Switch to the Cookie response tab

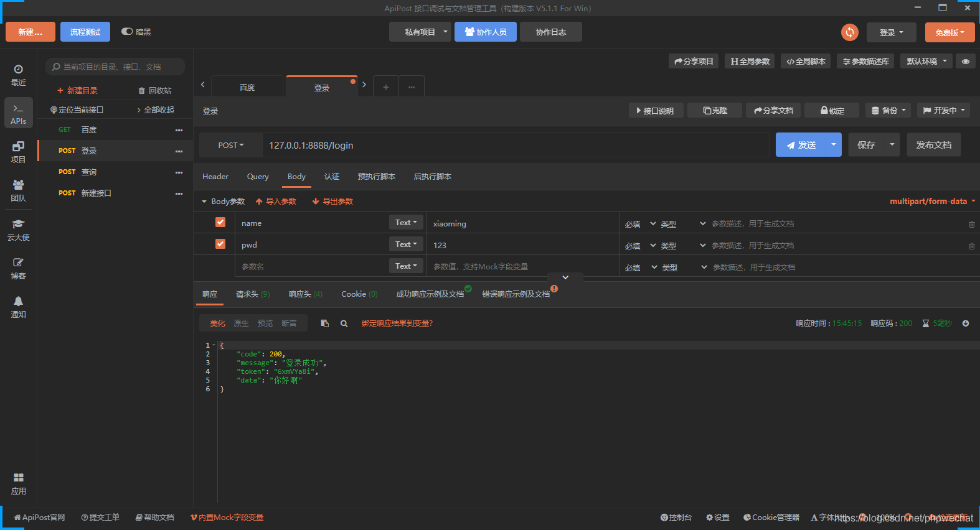pos(359,294)
